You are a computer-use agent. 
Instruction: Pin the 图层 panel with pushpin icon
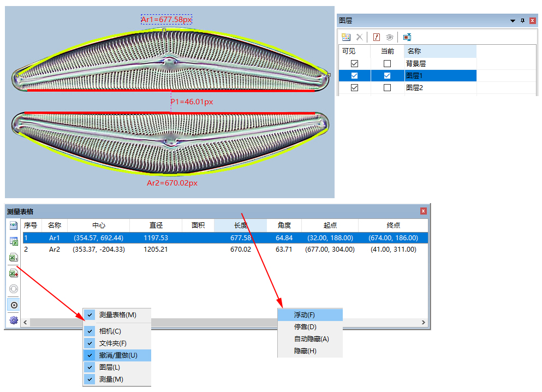click(522, 21)
